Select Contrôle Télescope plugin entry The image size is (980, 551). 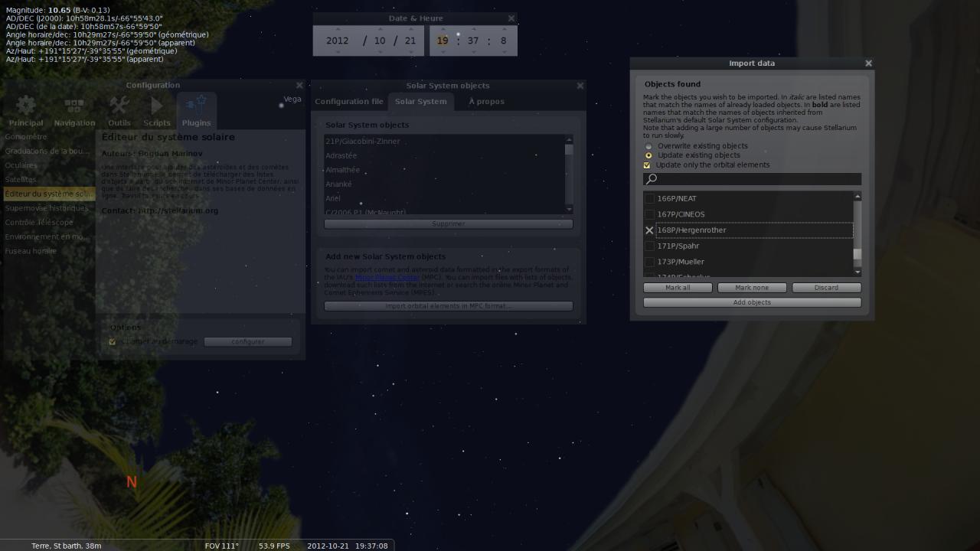(x=49, y=223)
